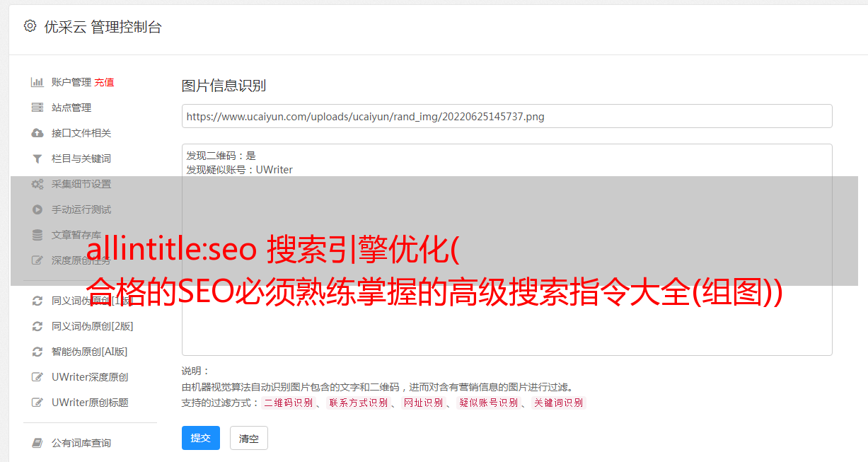Image resolution: width=868 pixels, height=462 pixels.
Task: Click the 关键词识别 tag
Action: tap(559, 403)
